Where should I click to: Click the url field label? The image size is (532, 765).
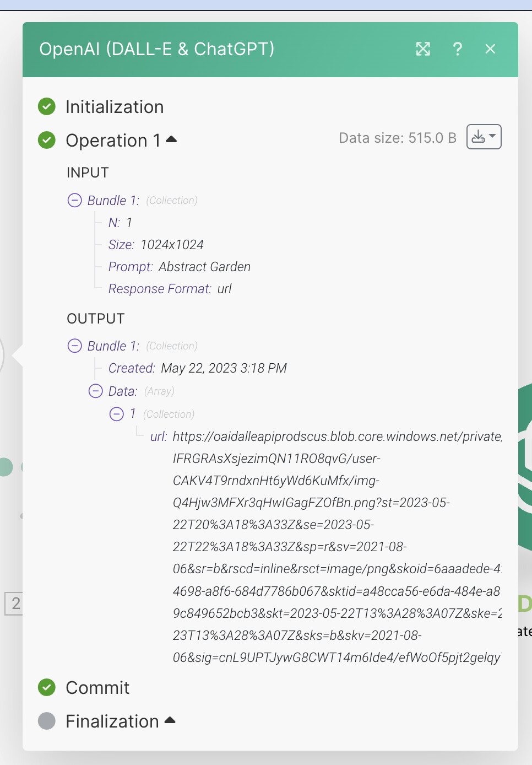pyautogui.click(x=159, y=437)
